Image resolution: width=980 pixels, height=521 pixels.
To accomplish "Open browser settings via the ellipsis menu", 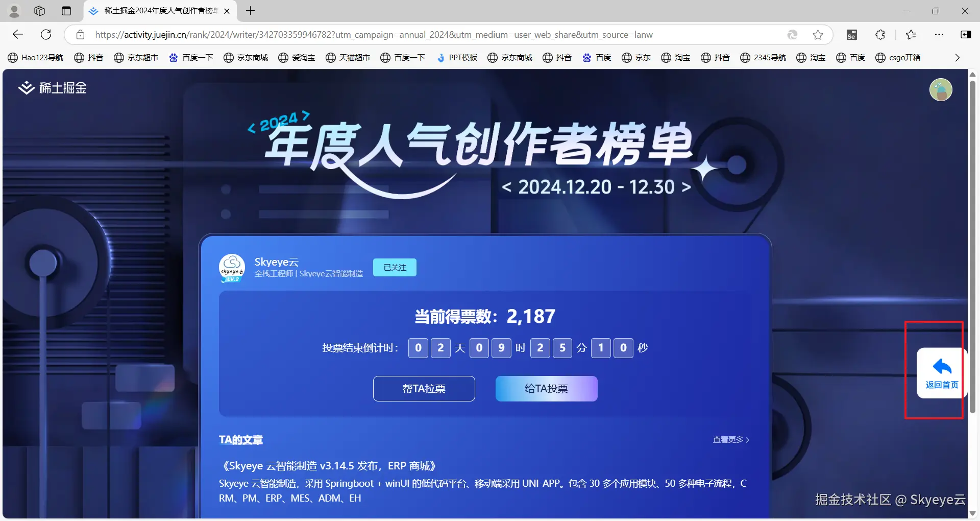I will pos(940,35).
